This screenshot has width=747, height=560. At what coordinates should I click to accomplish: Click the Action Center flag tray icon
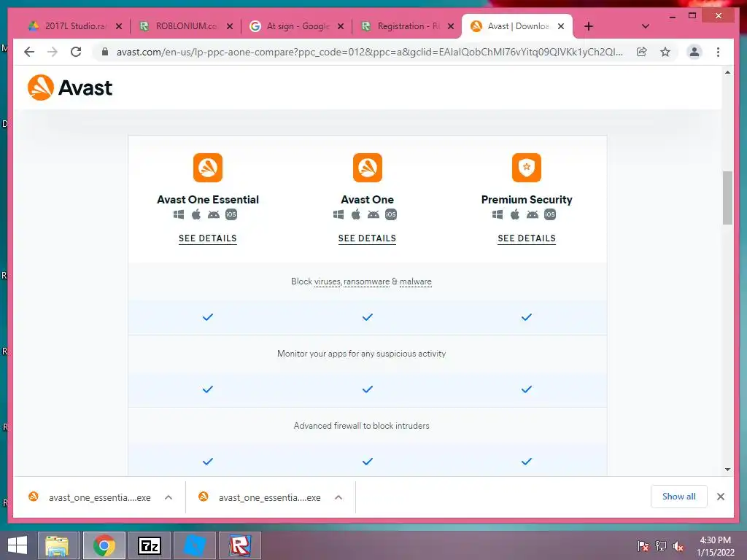point(643,546)
